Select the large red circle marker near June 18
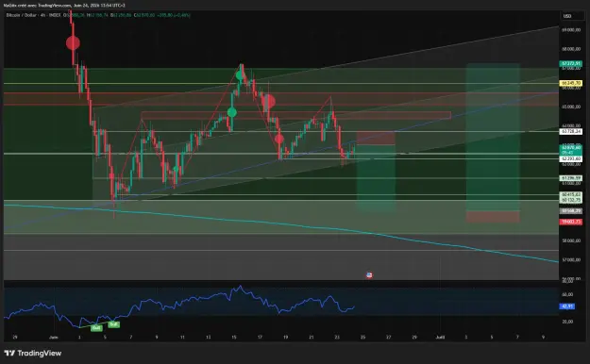Image resolution: width=590 pixels, height=364 pixels. click(269, 101)
